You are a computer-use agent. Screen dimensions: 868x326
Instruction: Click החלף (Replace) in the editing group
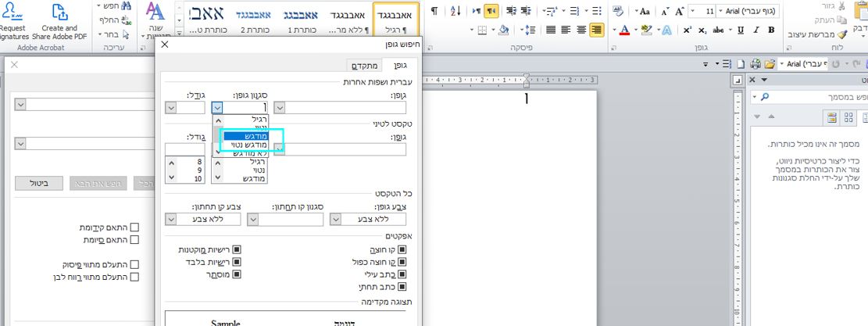115,20
